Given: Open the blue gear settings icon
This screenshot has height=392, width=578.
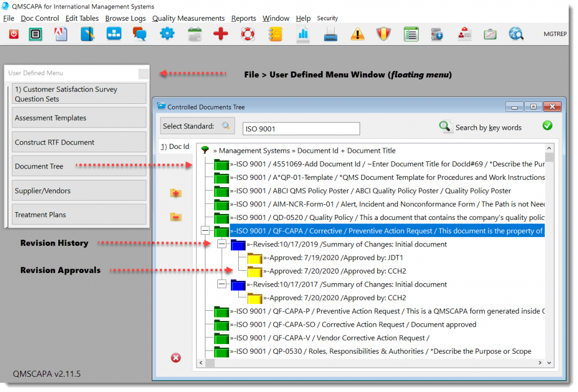Looking at the screenshot, I should (167, 34).
